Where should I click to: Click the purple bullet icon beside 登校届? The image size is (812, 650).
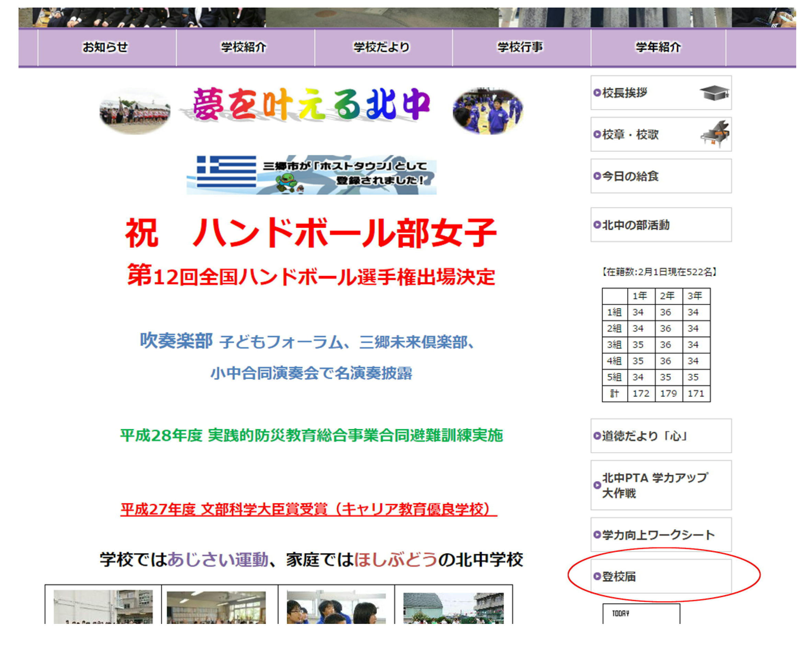pos(597,576)
